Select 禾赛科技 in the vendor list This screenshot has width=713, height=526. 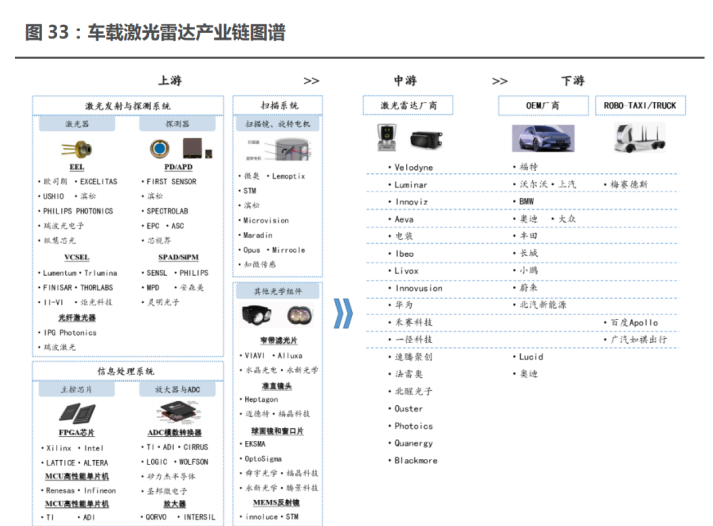(x=413, y=322)
